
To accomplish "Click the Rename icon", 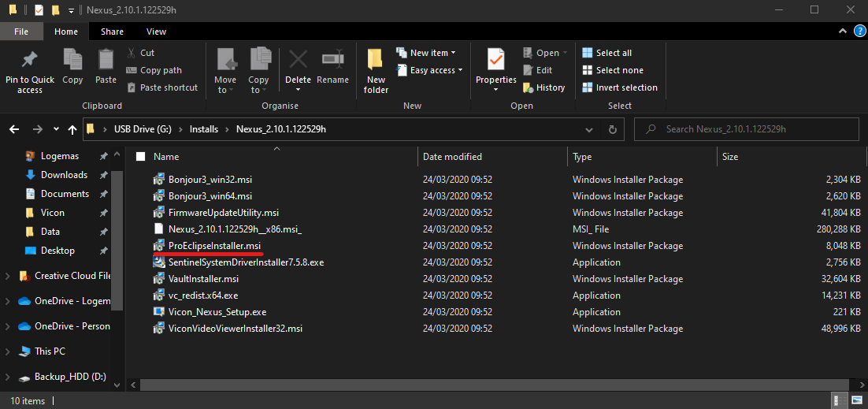I will tap(332, 59).
